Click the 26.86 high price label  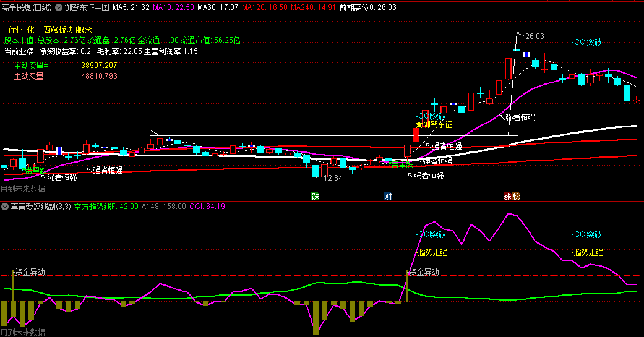(535, 36)
